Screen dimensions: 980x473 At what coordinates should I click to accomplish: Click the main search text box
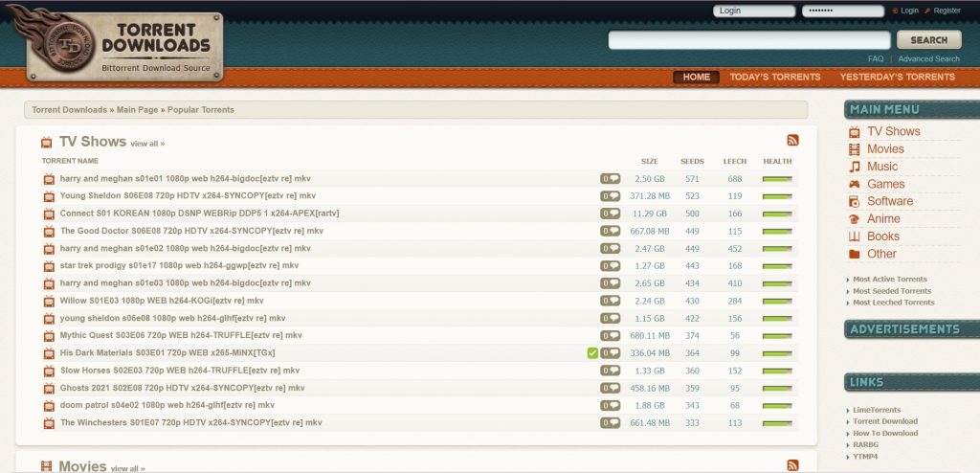point(749,40)
